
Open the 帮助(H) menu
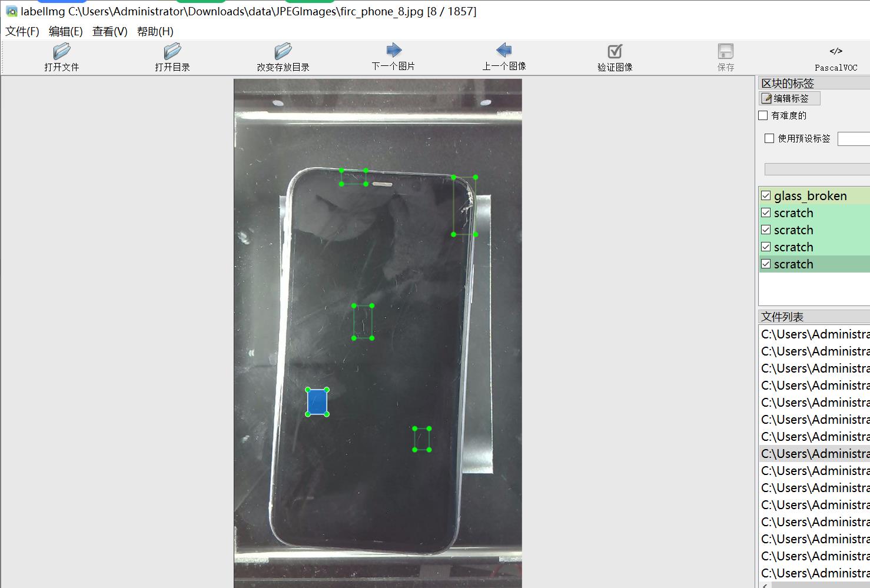pyautogui.click(x=155, y=31)
